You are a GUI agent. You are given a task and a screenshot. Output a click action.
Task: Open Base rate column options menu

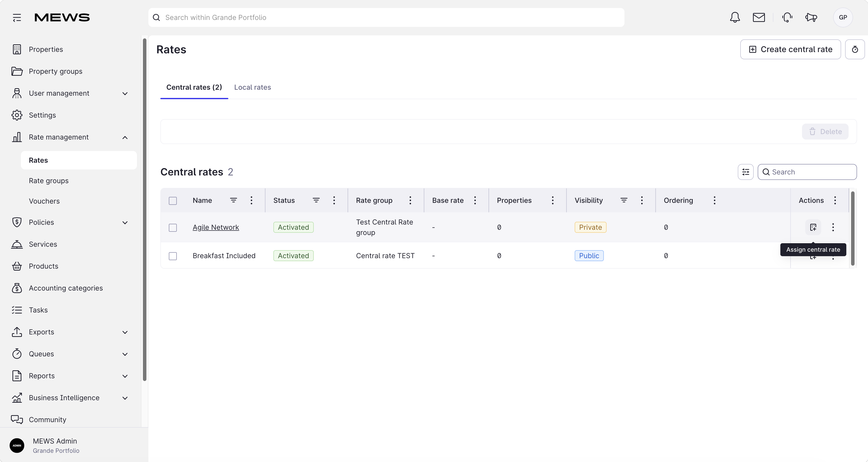pyautogui.click(x=475, y=200)
